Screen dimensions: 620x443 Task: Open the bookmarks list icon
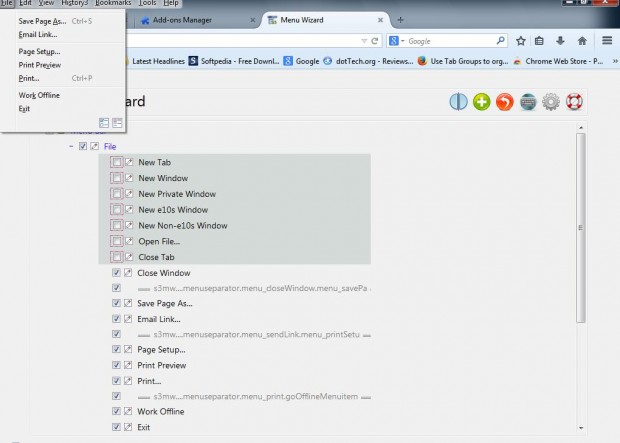click(x=539, y=41)
